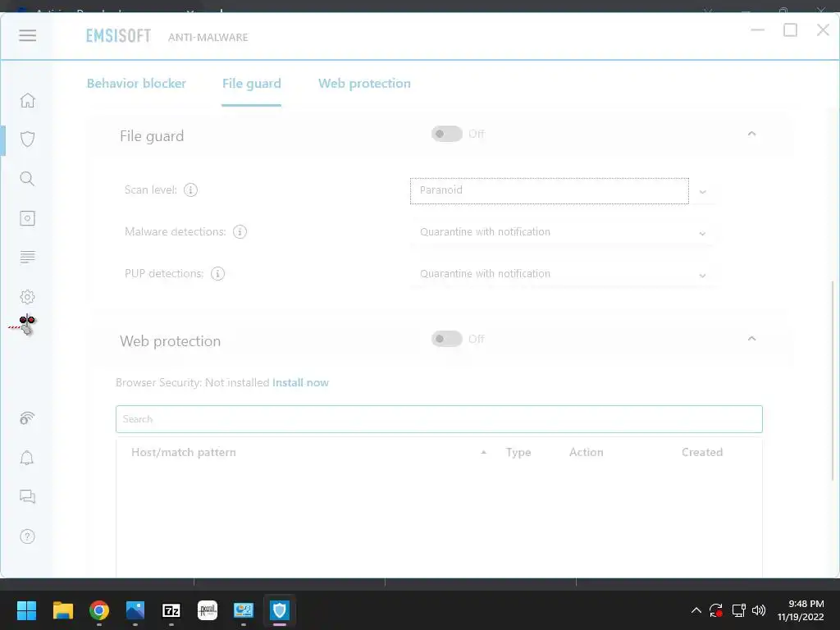Open the control panel taskbar icon
The image size is (840, 630).
[243, 610]
